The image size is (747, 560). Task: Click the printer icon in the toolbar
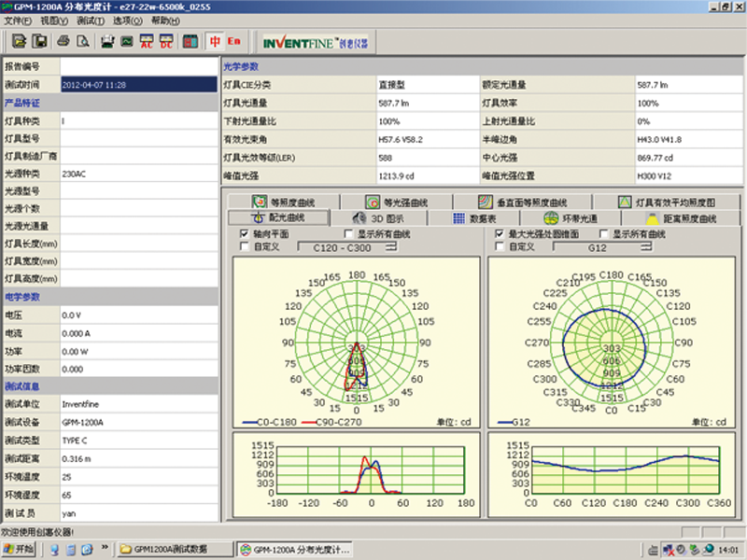[x=64, y=42]
